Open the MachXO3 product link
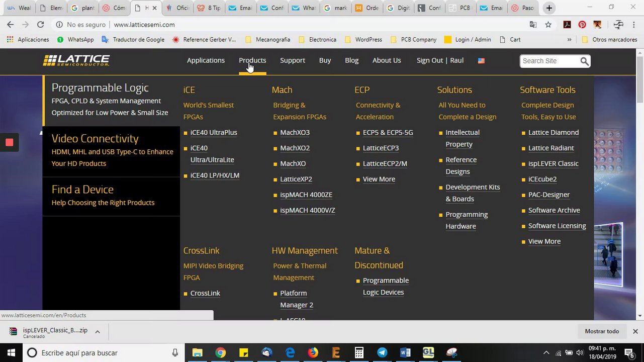This screenshot has width=644, height=362. pyautogui.click(x=295, y=133)
